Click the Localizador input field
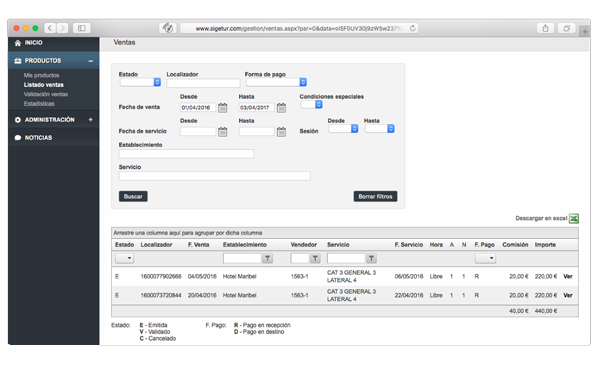The width and height of the screenshot is (602, 368). point(203,83)
